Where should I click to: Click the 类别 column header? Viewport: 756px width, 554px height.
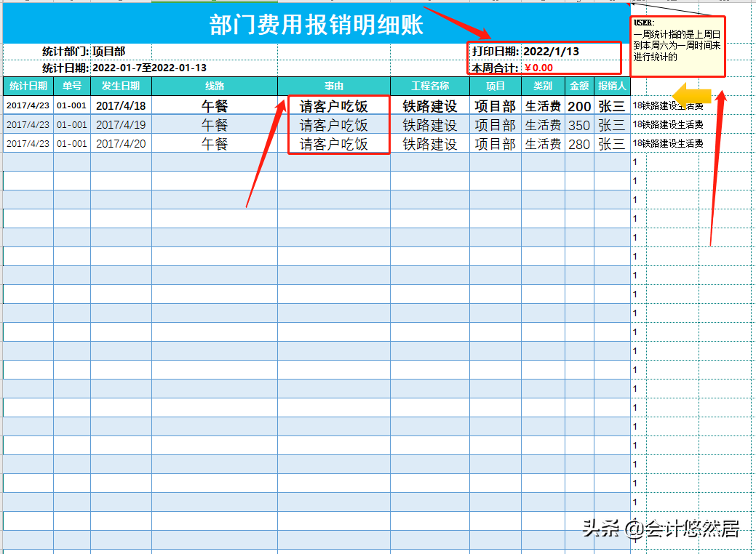coord(543,87)
